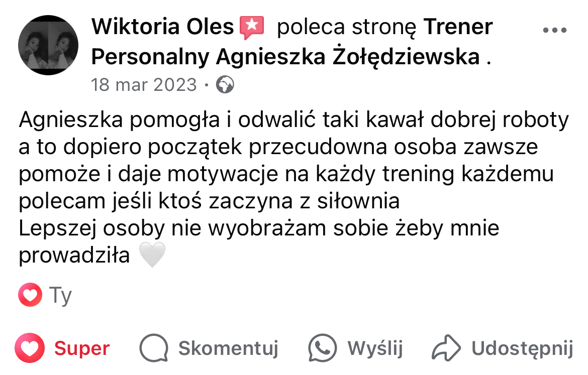
Task: Toggle the red Super heart icon
Action: [30, 348]
